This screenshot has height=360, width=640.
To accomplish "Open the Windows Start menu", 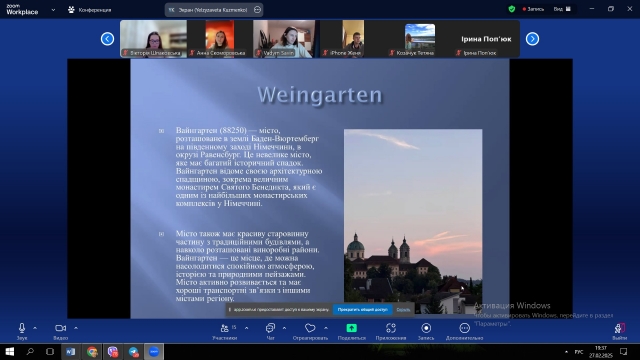I will (x=9, y=351).
